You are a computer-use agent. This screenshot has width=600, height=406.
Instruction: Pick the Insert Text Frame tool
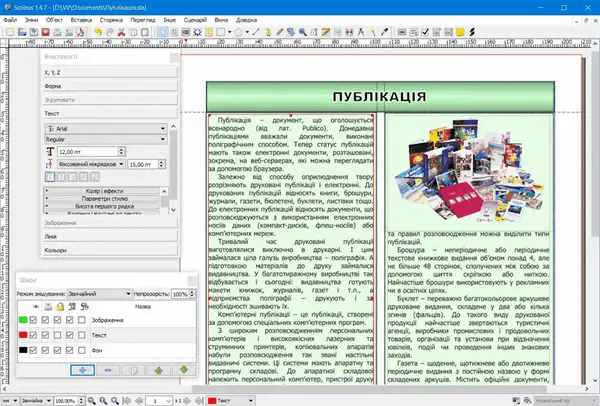click(x=174, y=32)
